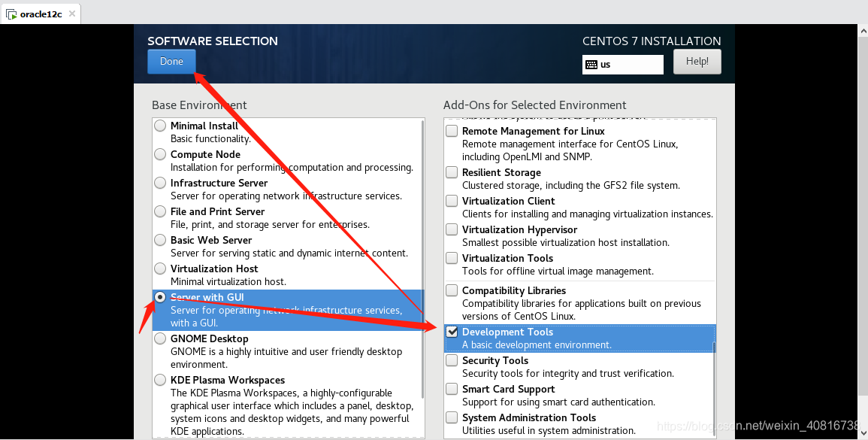Select the Minimal Install radio button
This screenshot has height=440, width=868.
pyautogui.click(x=160, y=126)
